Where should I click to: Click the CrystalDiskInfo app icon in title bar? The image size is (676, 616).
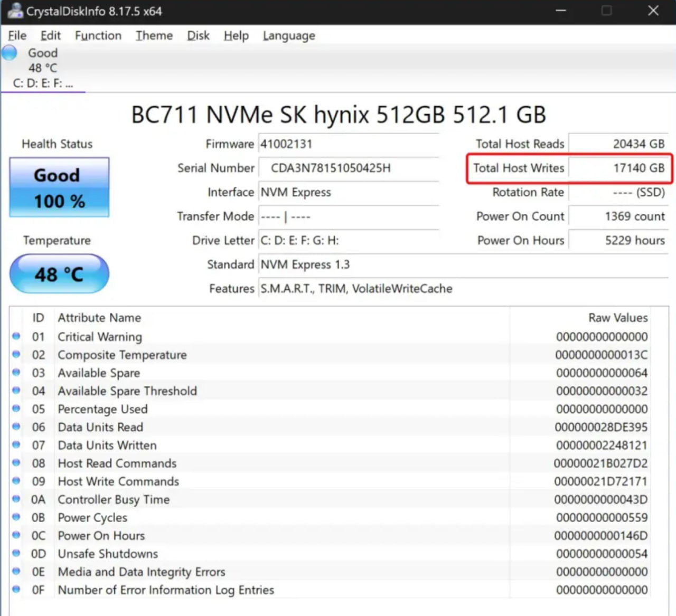(15, 11)
